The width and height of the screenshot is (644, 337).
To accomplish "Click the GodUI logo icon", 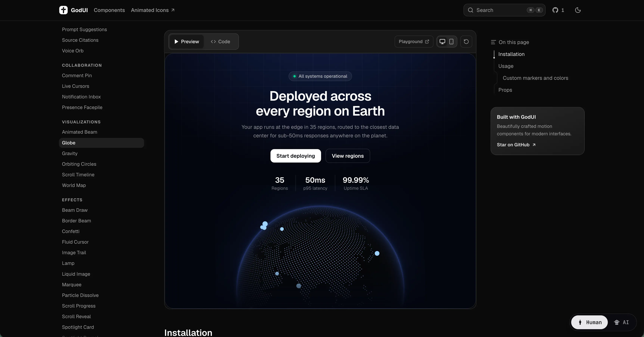I will pos(63,10).
